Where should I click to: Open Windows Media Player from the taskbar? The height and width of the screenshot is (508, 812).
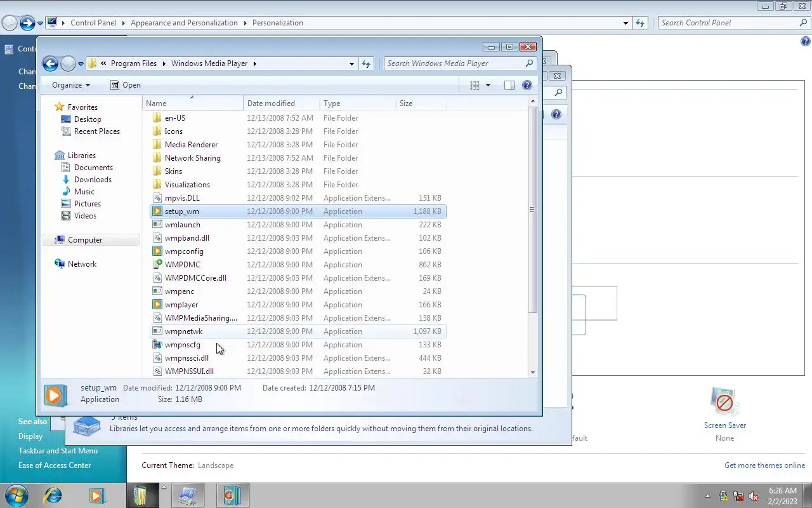[97, 495]
